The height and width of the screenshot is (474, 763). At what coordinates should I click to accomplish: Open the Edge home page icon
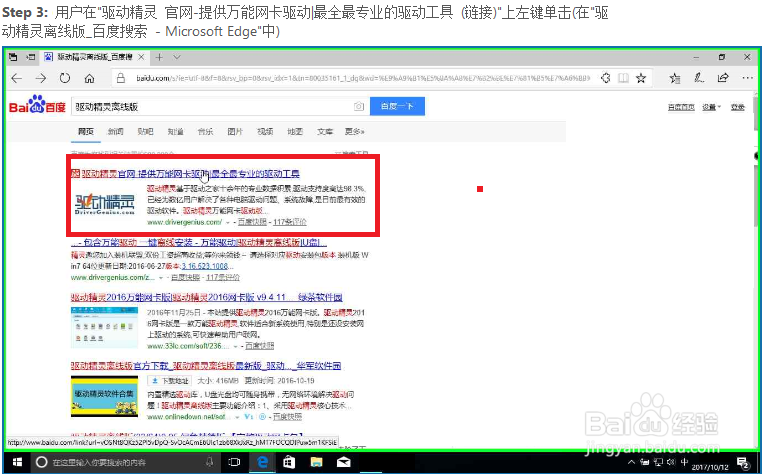[x=90, y=78]
